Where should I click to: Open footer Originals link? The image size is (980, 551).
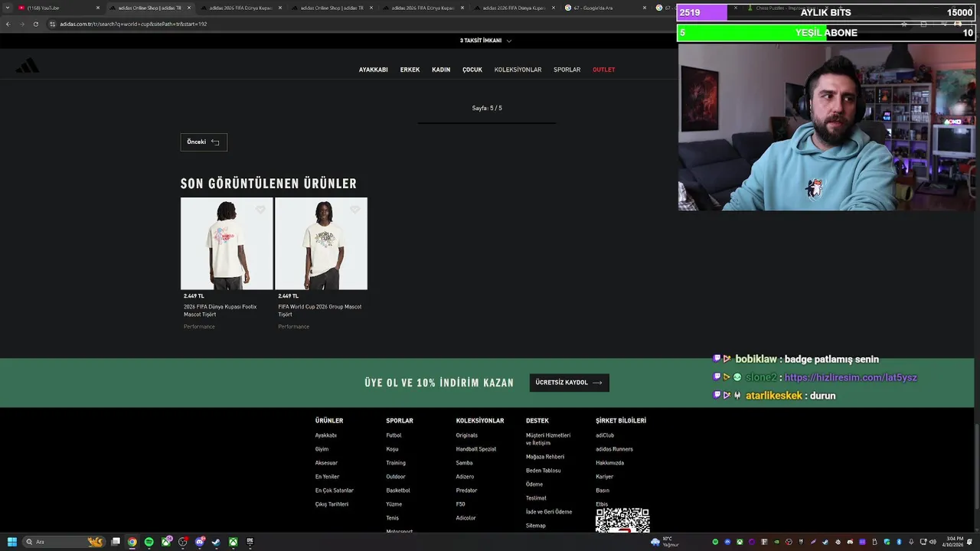coord(466,435)
